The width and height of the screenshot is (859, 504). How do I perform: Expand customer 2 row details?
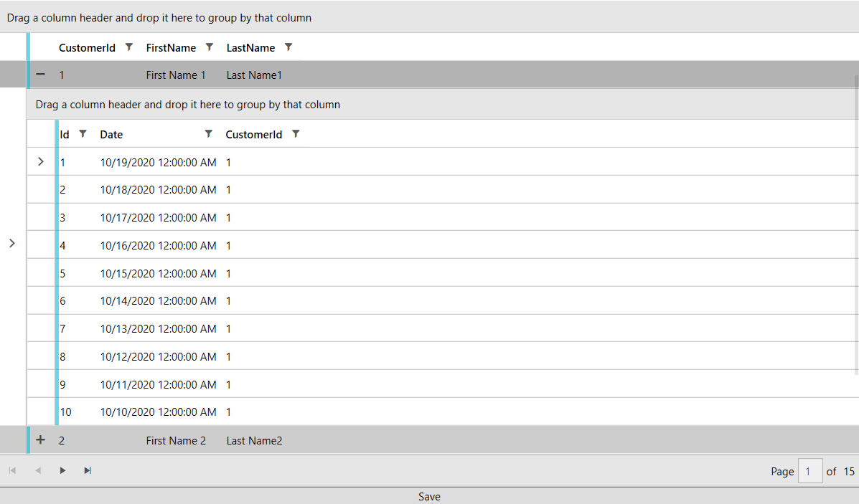pyautogui.click(x=41, y=440)
